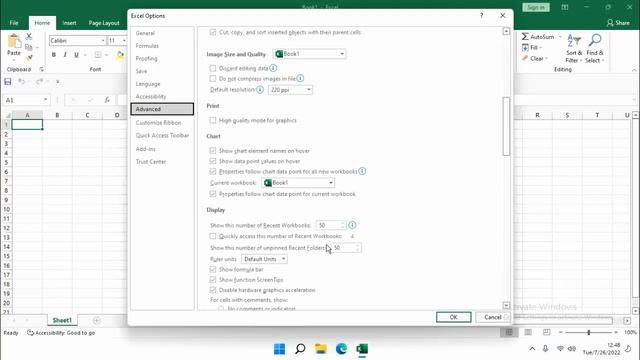This screenshot has height=360, width=640.
Task: Open File Explorer from the taskbar
Action: [x=321, y=349]
